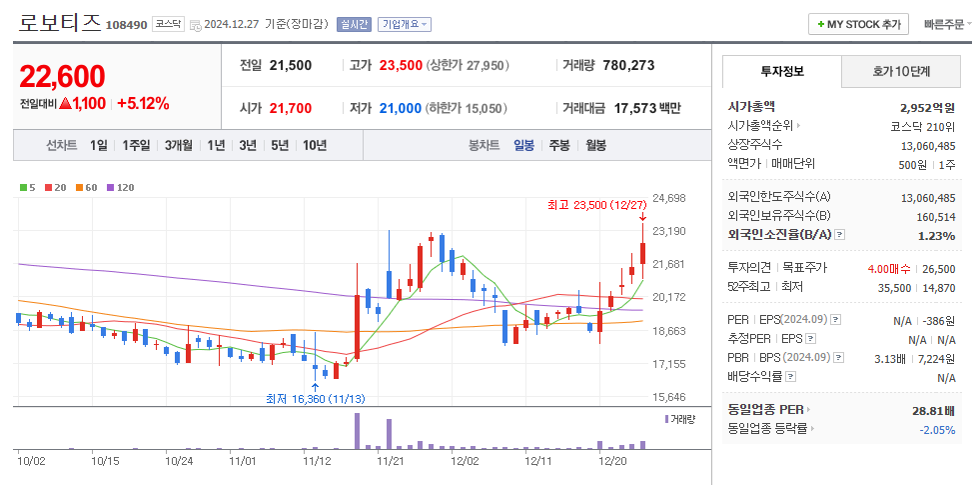Select the 1일 line chart period
Image resolution: width=980 pixels, height=485 pixels.
pos(99,145)
